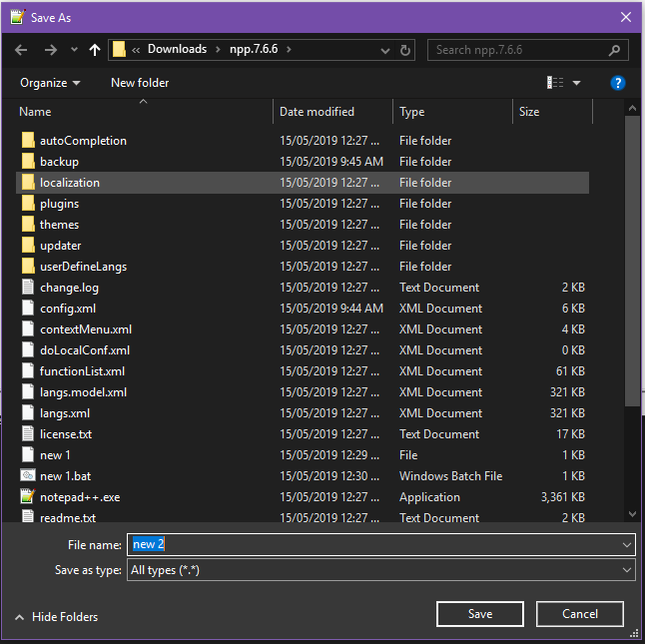Click the '15/05/2019 9:44 AM' date cell
The image size is (645, 644).
(331, 309)
